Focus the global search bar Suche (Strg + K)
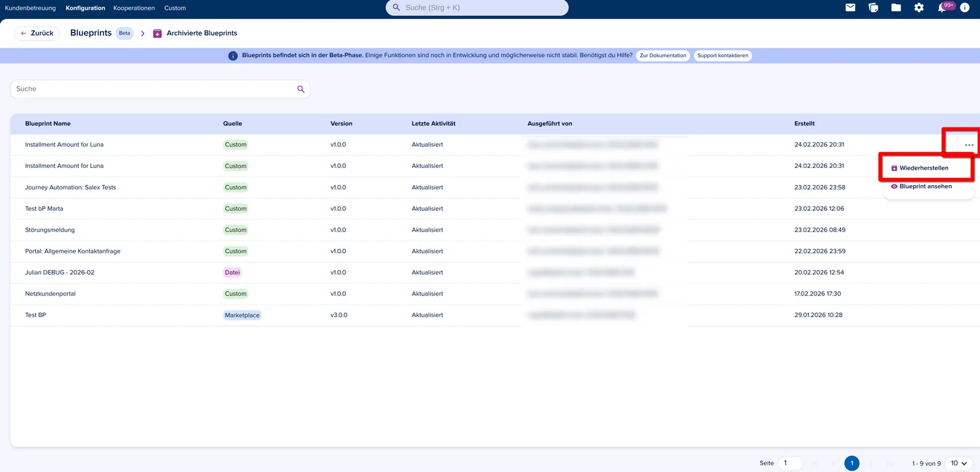The height and width of the screenshot is (472, 980). tap(477, 7)
